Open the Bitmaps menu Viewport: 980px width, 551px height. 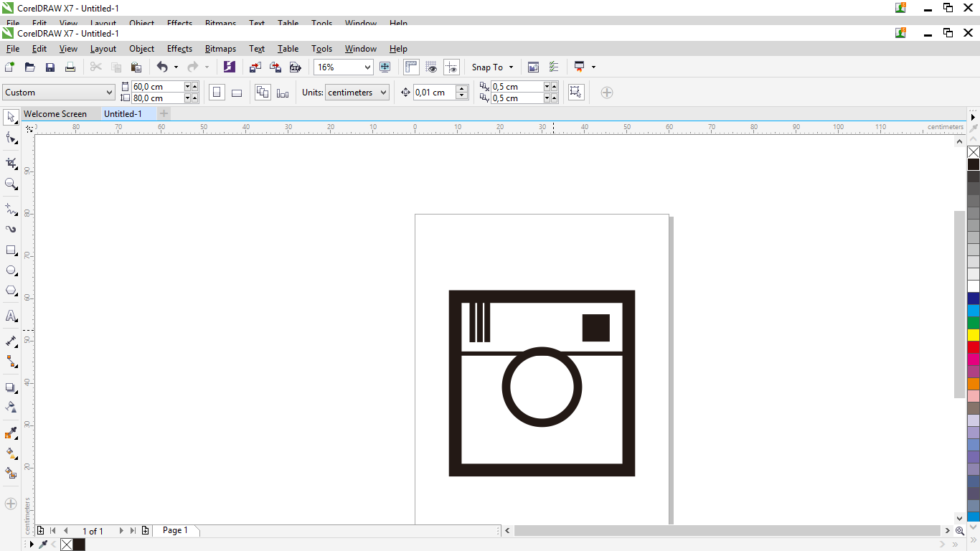point(220,48)
